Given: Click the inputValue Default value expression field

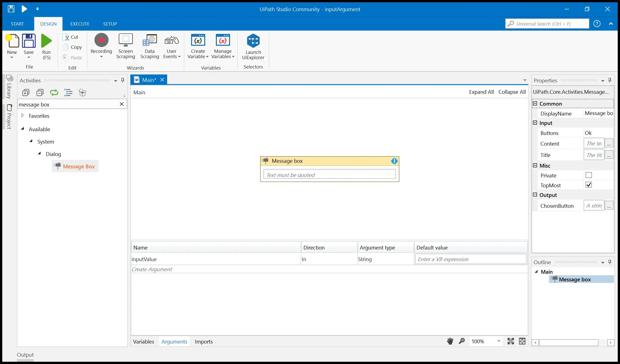Looking at the screenshot, I should 470,259.
